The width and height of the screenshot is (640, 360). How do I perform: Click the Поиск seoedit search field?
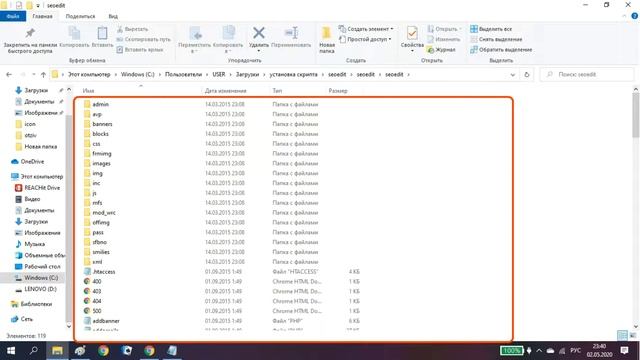587,74
